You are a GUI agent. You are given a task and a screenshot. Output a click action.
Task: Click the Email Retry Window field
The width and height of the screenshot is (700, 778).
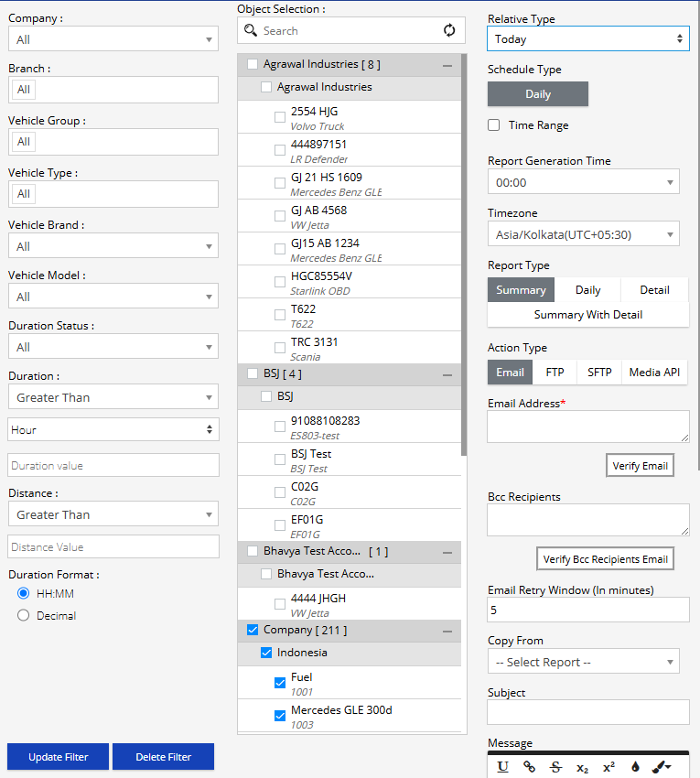coord(588,610)
